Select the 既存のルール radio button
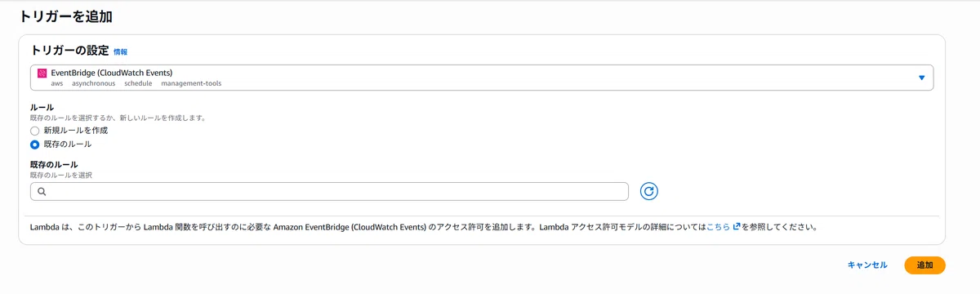Screen dimensions: 980x294 tap(34, 145)
